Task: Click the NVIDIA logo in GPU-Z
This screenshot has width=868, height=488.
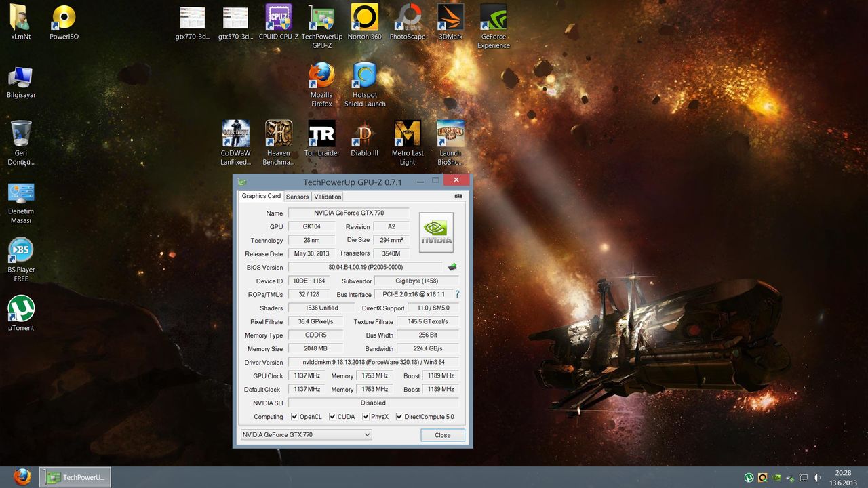Action: pos(436,232)
